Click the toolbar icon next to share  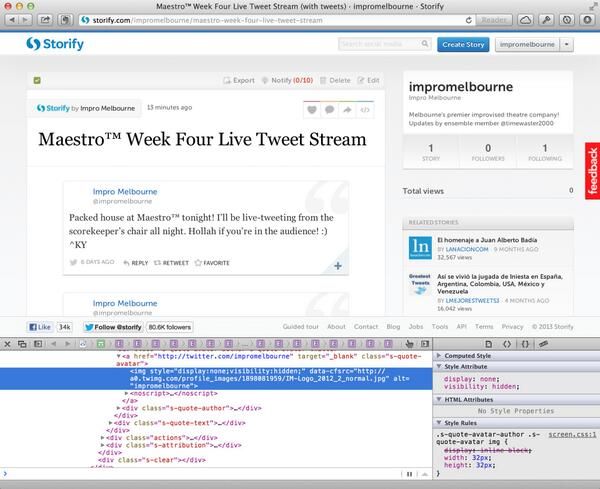pos(66,20)
